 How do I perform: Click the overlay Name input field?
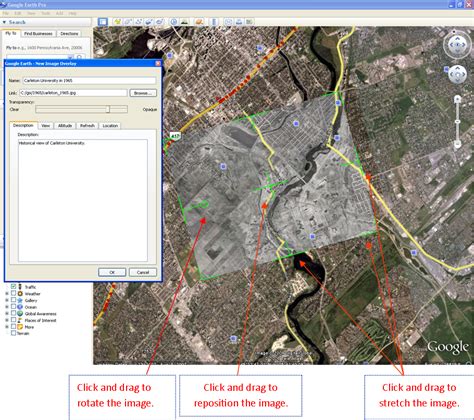coord(89,81)
